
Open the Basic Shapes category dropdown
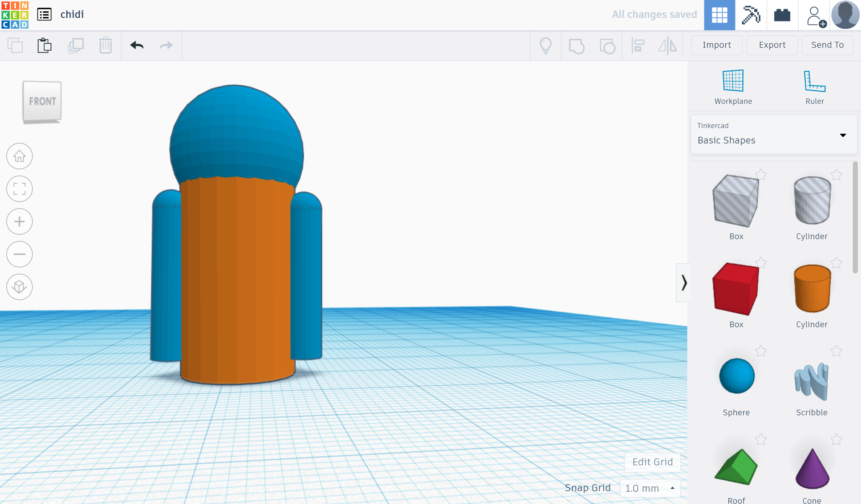coord(774,135)
